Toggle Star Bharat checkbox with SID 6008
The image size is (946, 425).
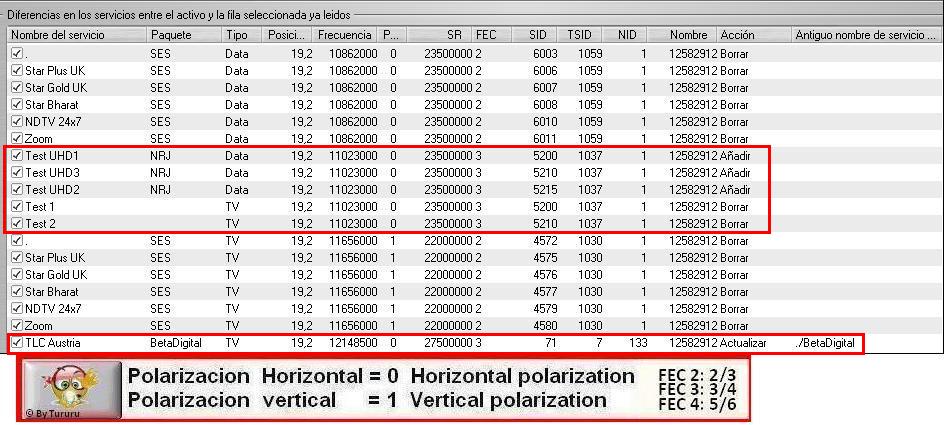click(17, 104)
